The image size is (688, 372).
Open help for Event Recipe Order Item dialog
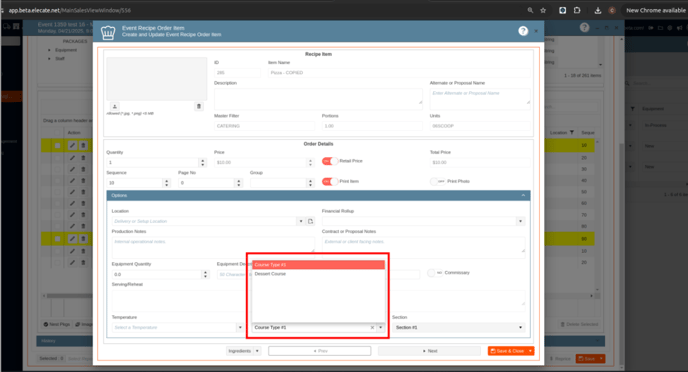523,31
